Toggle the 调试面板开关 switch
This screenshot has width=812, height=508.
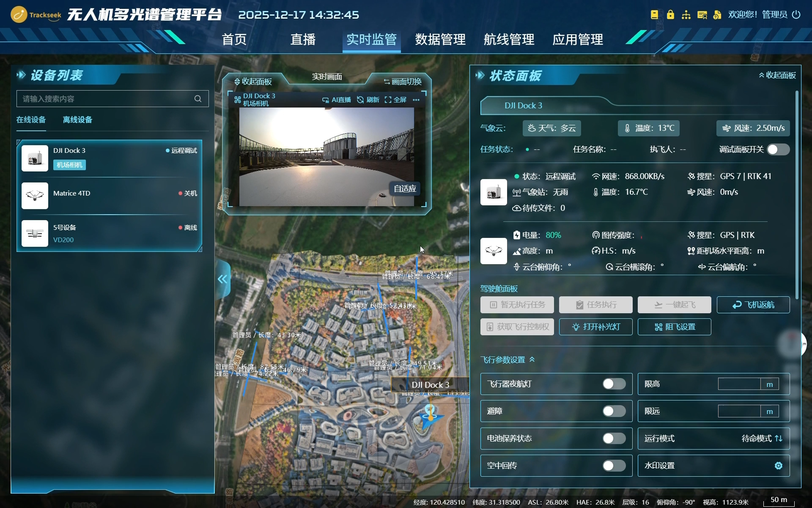(x=778, y=149)
